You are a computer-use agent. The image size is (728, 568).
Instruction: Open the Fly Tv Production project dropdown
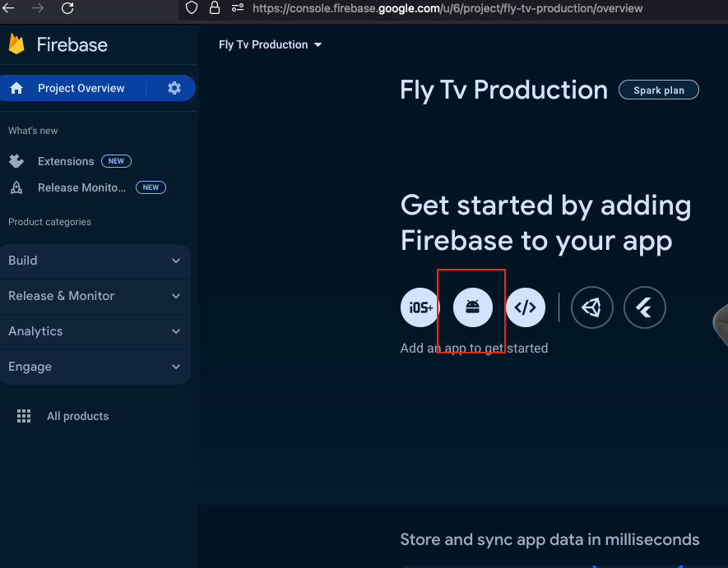coord(270,44)
